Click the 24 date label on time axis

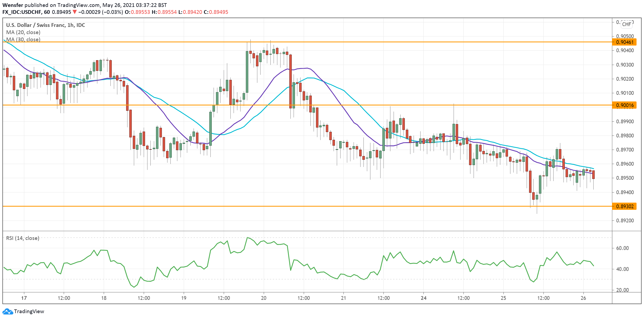423,298
